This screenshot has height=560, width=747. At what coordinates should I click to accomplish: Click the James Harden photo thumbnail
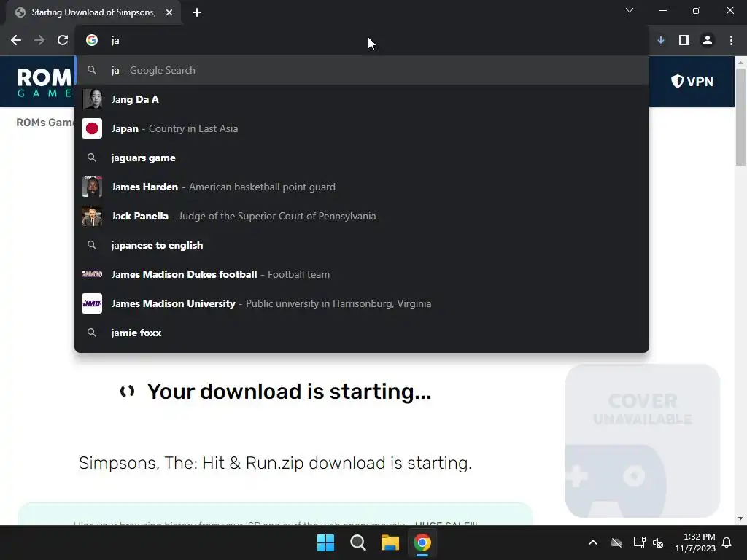(92, 187)
